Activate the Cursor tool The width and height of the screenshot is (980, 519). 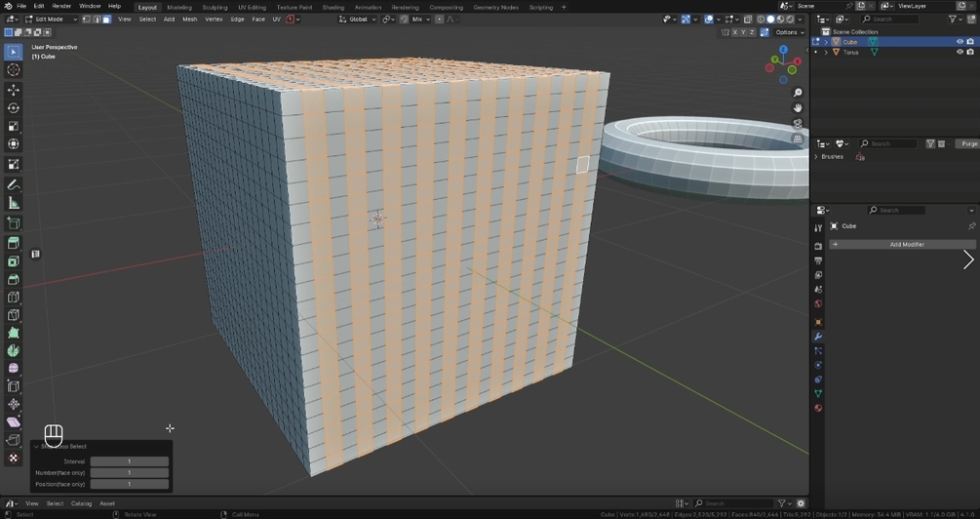tap(13, 70)
